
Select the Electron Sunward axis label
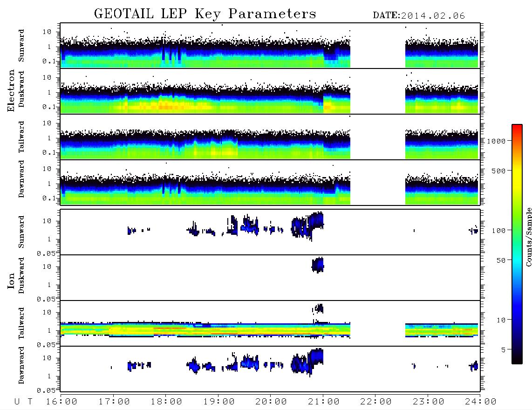(21, 46)
